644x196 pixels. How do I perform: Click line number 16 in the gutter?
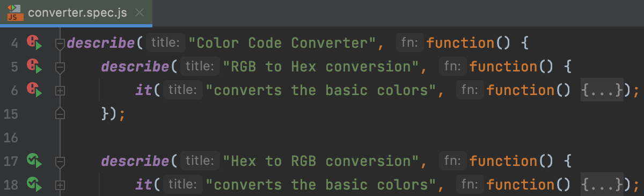[x=11, y=137]
